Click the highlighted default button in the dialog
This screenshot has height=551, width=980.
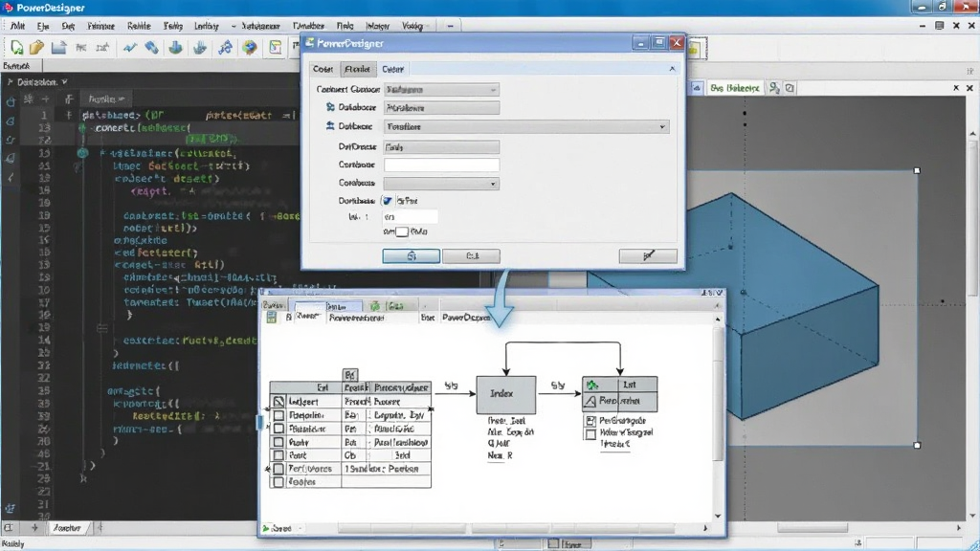412,255
